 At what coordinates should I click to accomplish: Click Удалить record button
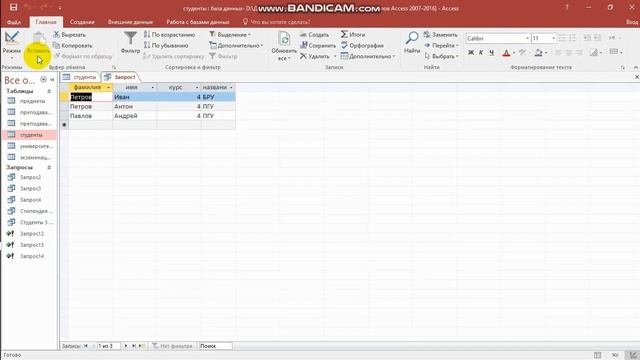pyautogui.click(x=314, y=56)
